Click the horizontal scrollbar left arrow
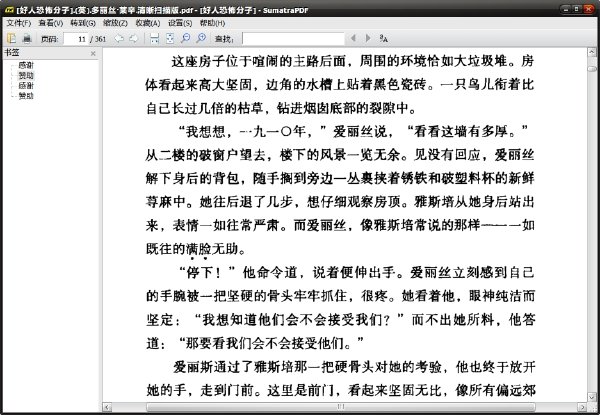 point(107,407)
